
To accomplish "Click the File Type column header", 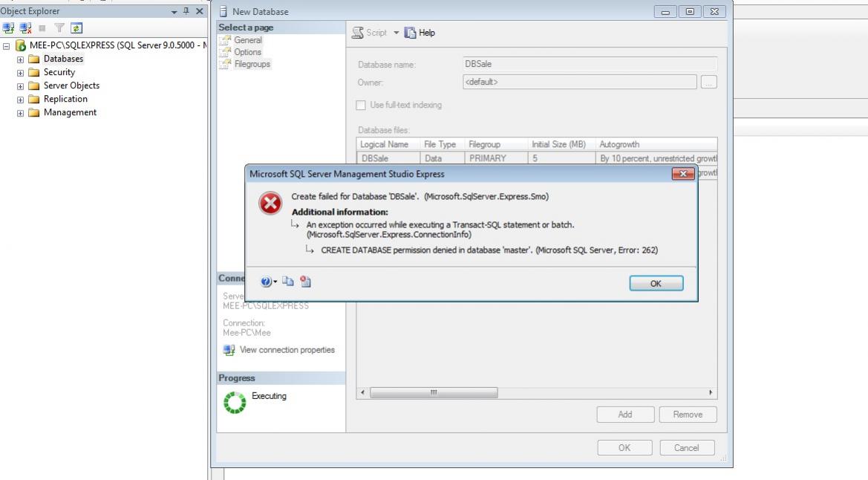I will click(443, 144).
